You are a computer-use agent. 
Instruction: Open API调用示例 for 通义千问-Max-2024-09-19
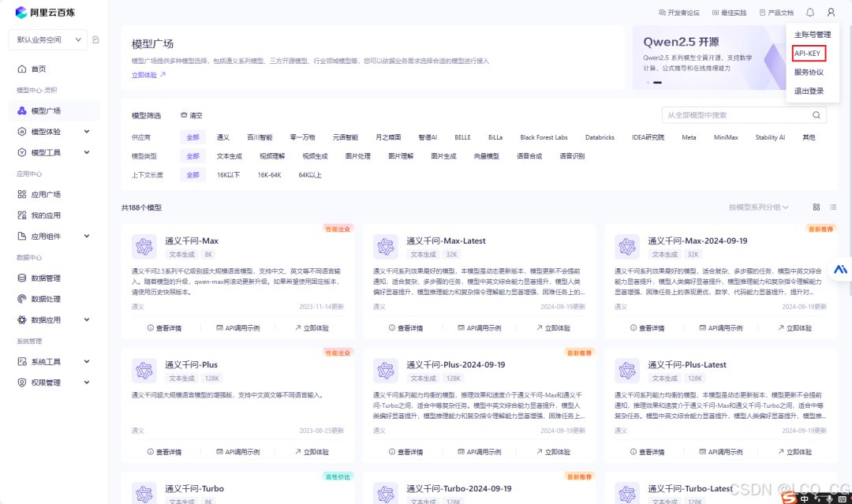point(720,328)
